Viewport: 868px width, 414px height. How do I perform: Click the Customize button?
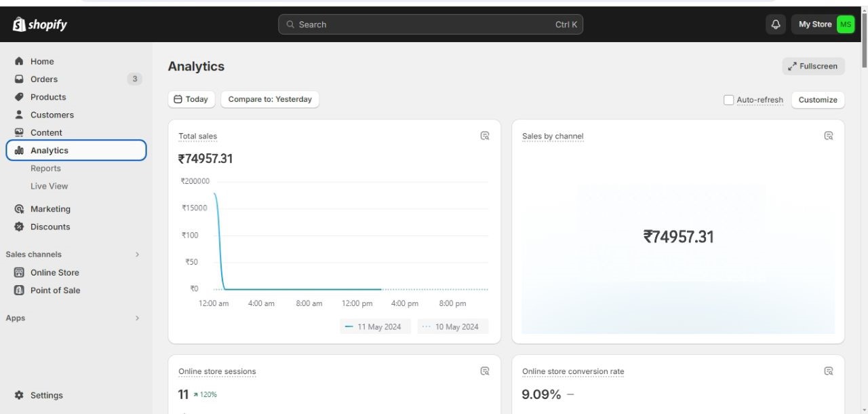click(x=817, y=100)
